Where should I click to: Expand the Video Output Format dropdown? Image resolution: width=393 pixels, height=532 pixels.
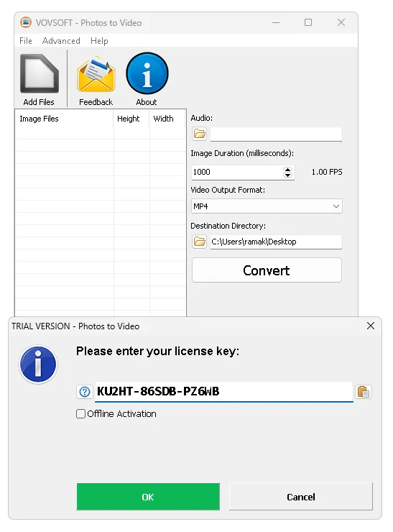(x=267, y=206)
